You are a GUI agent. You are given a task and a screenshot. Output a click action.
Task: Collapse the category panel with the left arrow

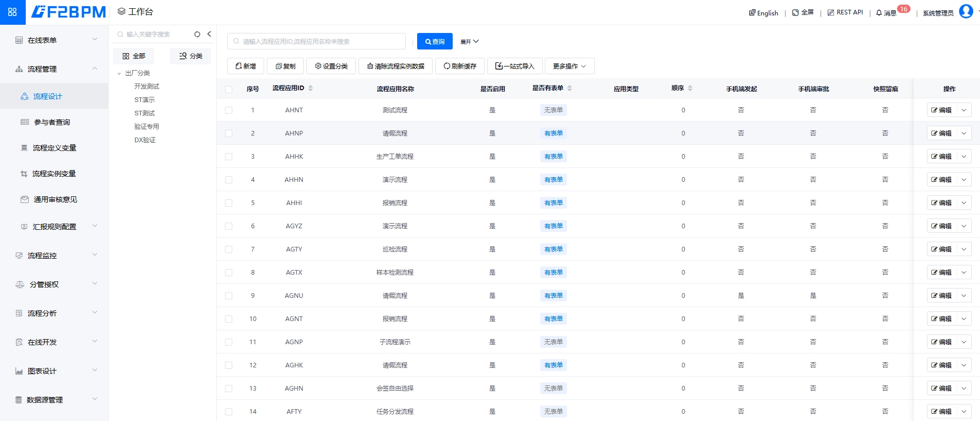pyautogui.click(x=209, y=34)
